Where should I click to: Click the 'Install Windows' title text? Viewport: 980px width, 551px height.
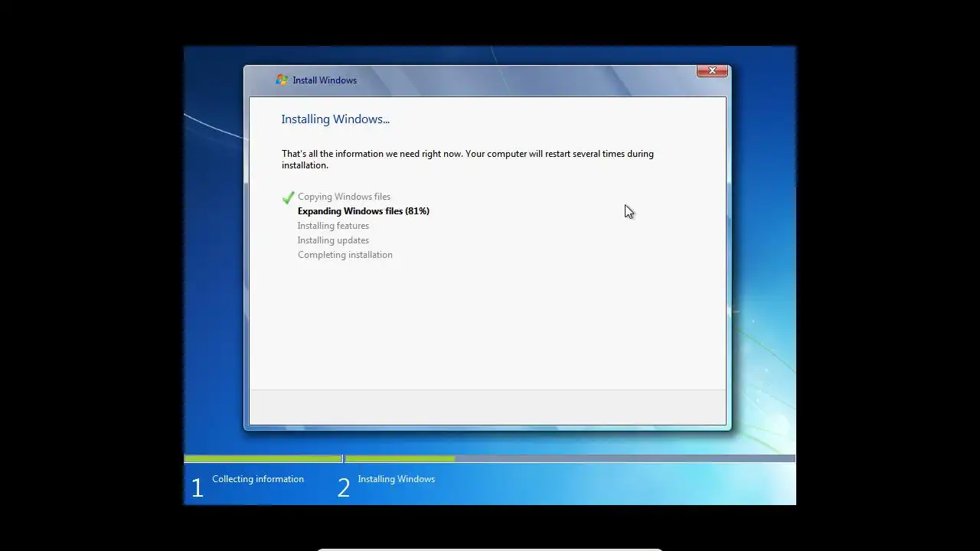coord(325,80)
